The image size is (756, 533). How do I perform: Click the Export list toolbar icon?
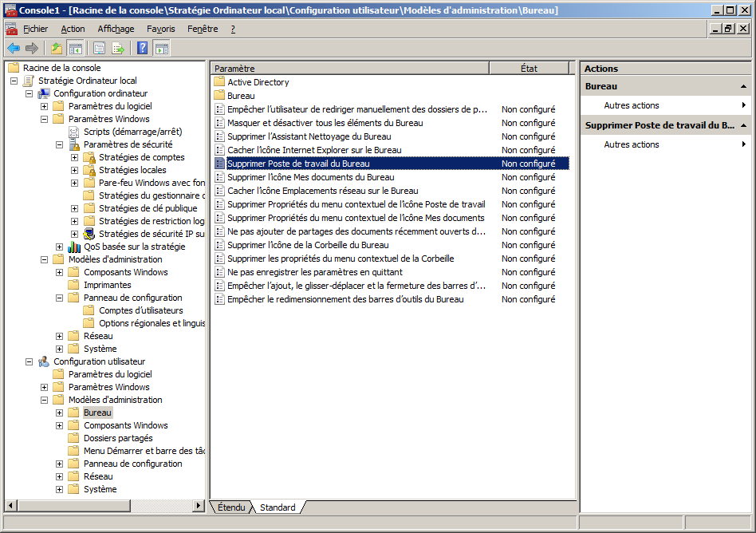pyautogui.click(x=118, y=48)
